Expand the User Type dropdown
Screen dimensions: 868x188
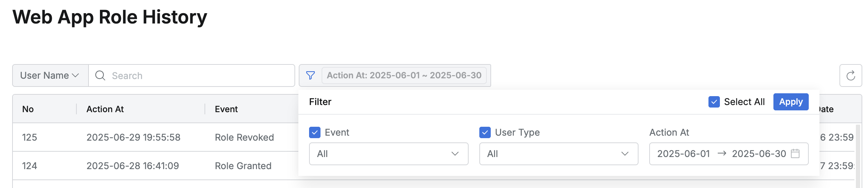point(558,154)
